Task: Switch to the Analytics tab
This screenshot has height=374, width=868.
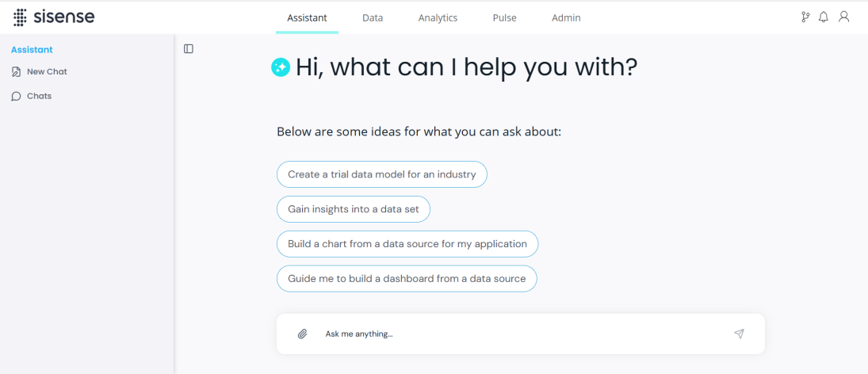Action: [438, 17]
